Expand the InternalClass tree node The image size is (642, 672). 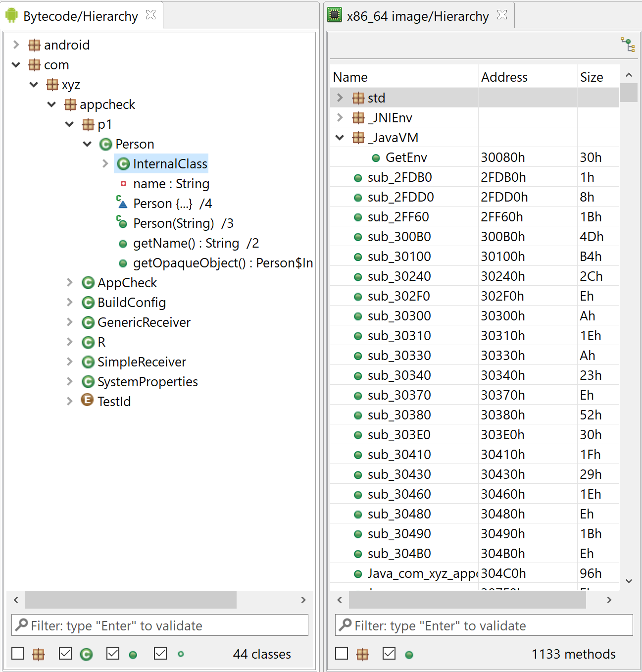105,163
